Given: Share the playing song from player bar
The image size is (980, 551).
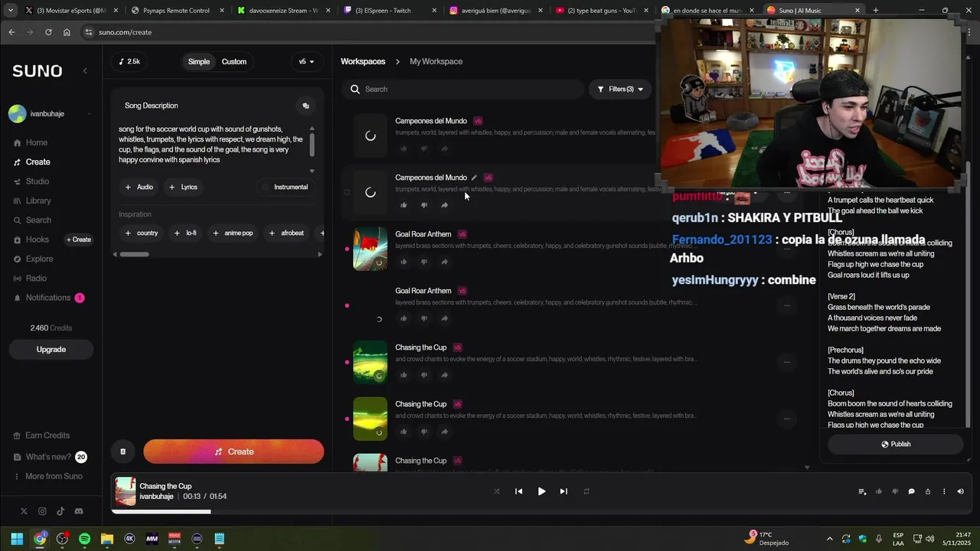Looking at the screenshot, I should 928,491.
